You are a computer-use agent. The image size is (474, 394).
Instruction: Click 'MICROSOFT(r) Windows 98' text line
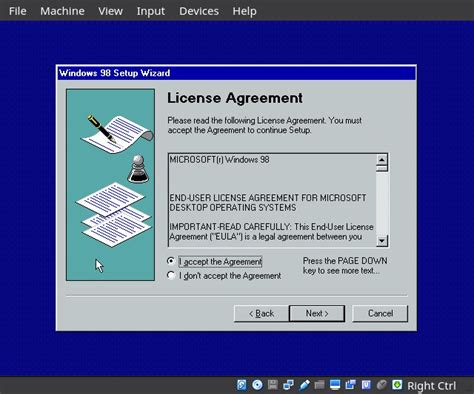point(220,160)
